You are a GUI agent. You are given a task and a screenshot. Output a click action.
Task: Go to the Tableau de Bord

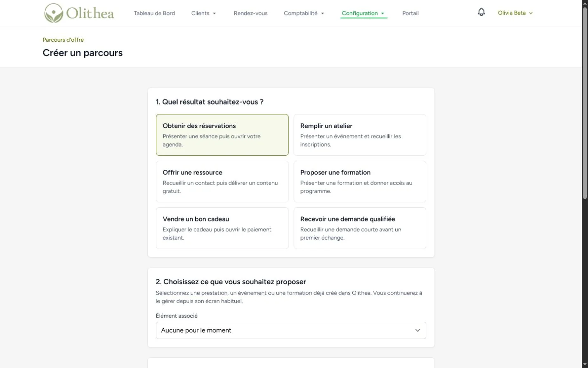[x=154, y=13]
